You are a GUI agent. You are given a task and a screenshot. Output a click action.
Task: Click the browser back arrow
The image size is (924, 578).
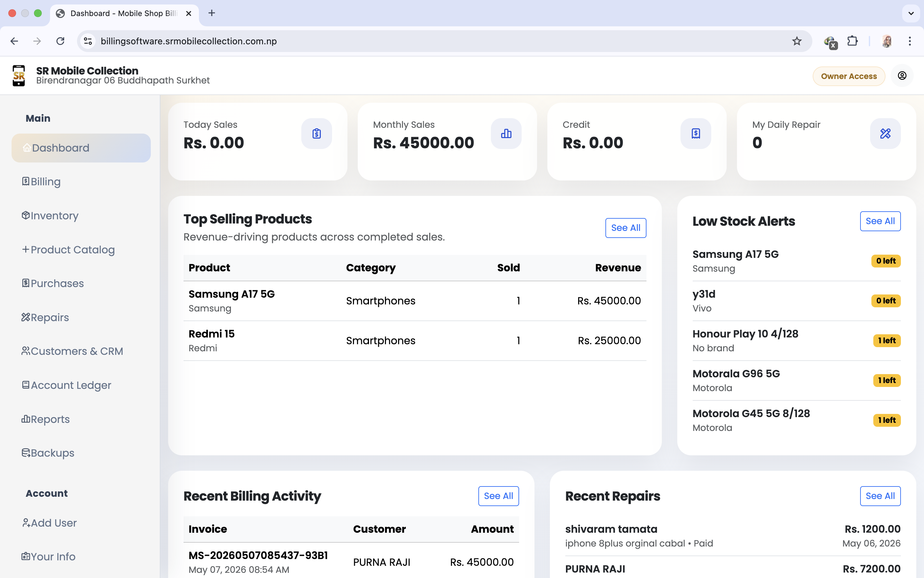click(14, 41)
